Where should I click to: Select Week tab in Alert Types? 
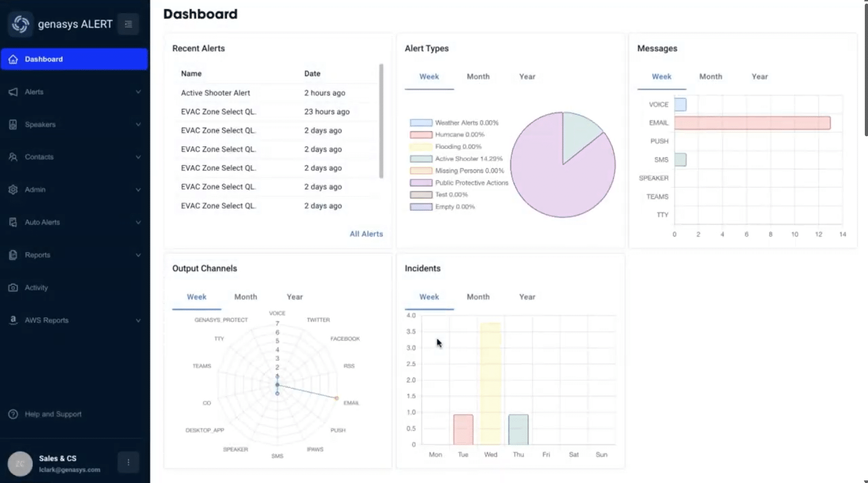(429, 77)
